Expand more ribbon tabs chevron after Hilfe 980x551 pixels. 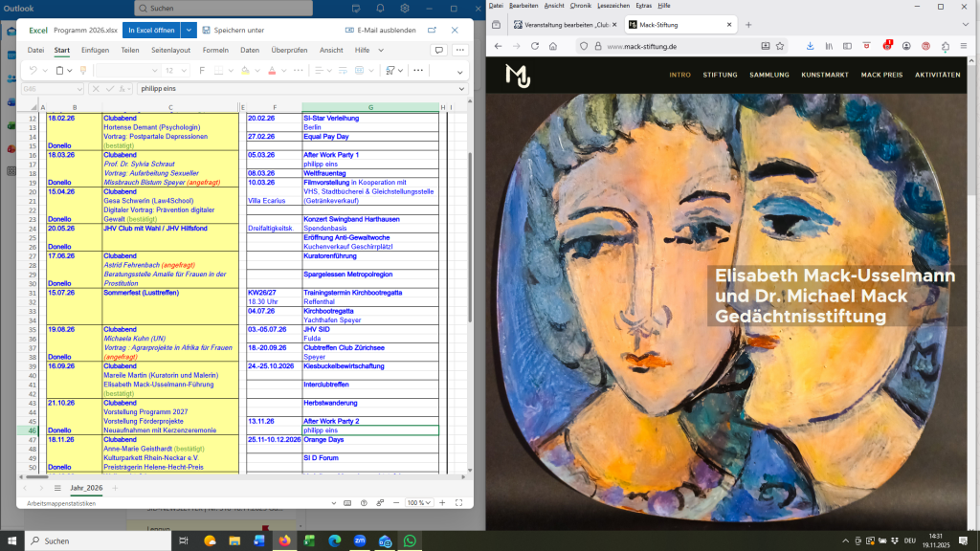[381, 50]
